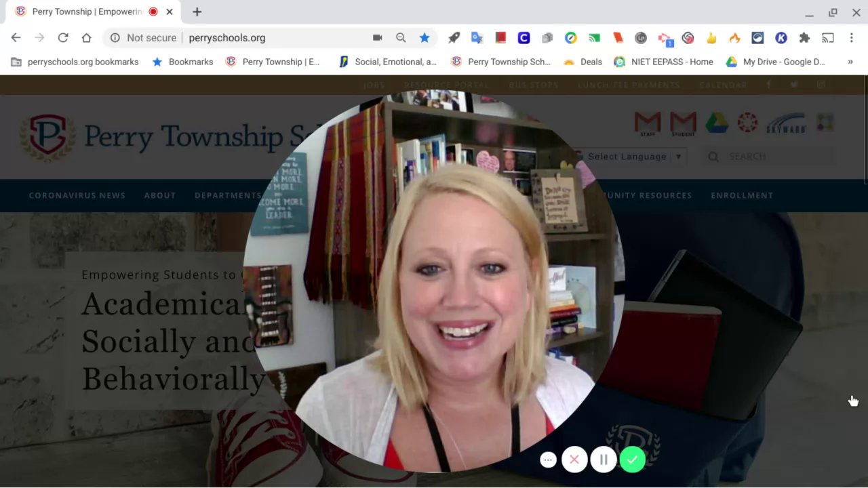Open Chrome's three-dot menu
868x488 pixels.
[851, 38]
